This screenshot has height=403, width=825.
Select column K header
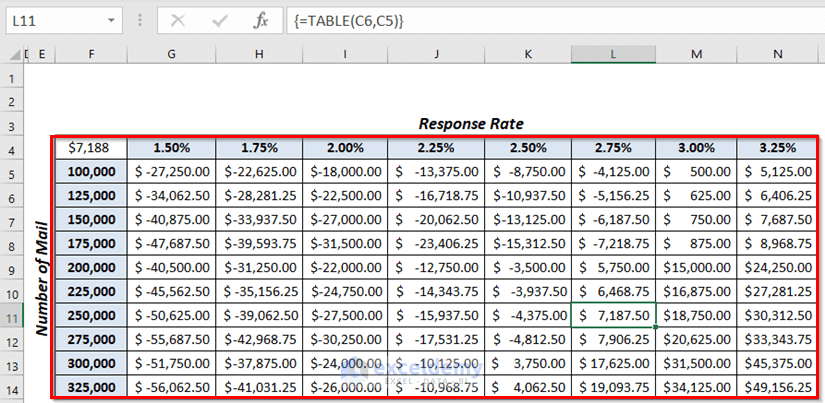(x=528, y=54)
